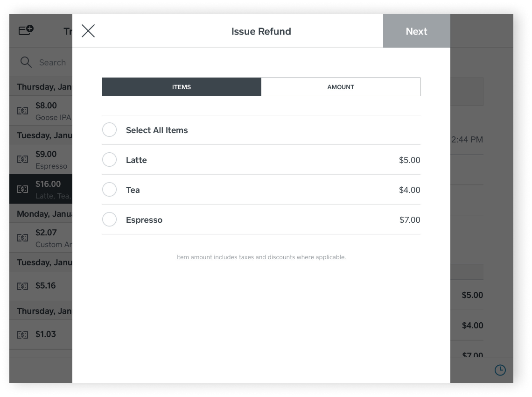The image size is (532, 397).
Task: Click cash icon beside $16.00 transaction
Action: 22,189
